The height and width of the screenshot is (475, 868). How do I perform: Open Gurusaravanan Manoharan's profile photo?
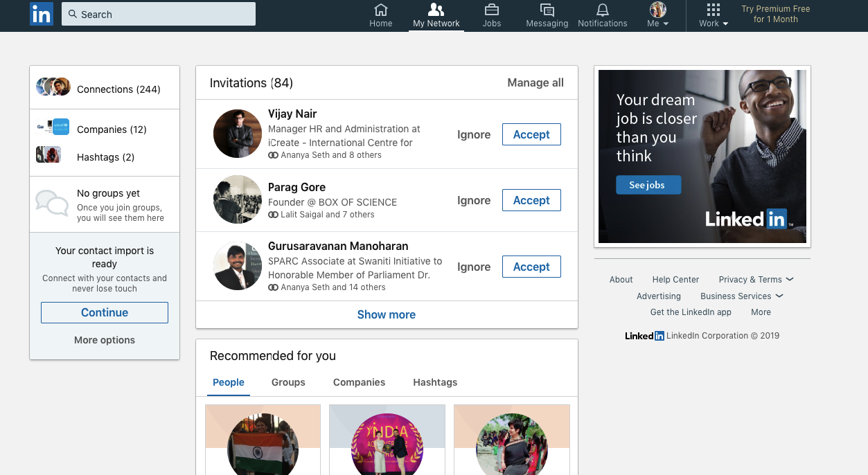[x=238, y=266]
